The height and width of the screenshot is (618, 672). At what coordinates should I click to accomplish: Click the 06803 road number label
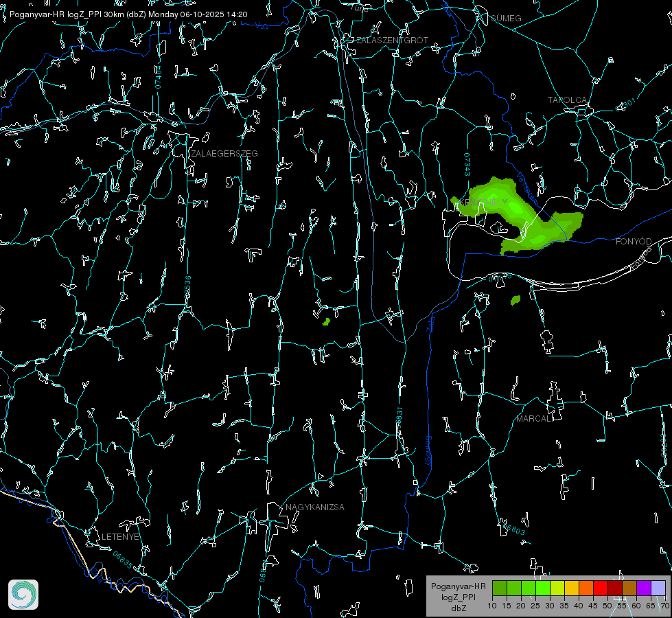click(x=514, y=529)
